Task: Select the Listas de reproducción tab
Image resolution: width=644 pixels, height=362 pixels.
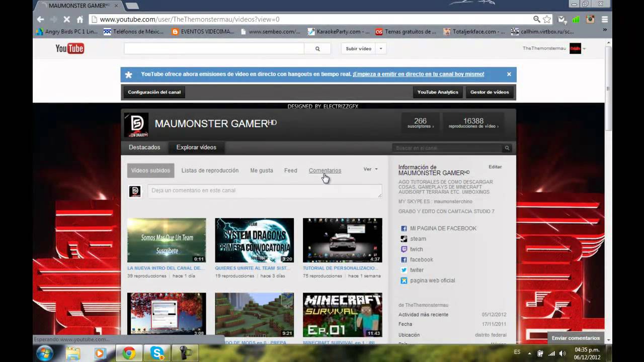Action: [210, 170]
